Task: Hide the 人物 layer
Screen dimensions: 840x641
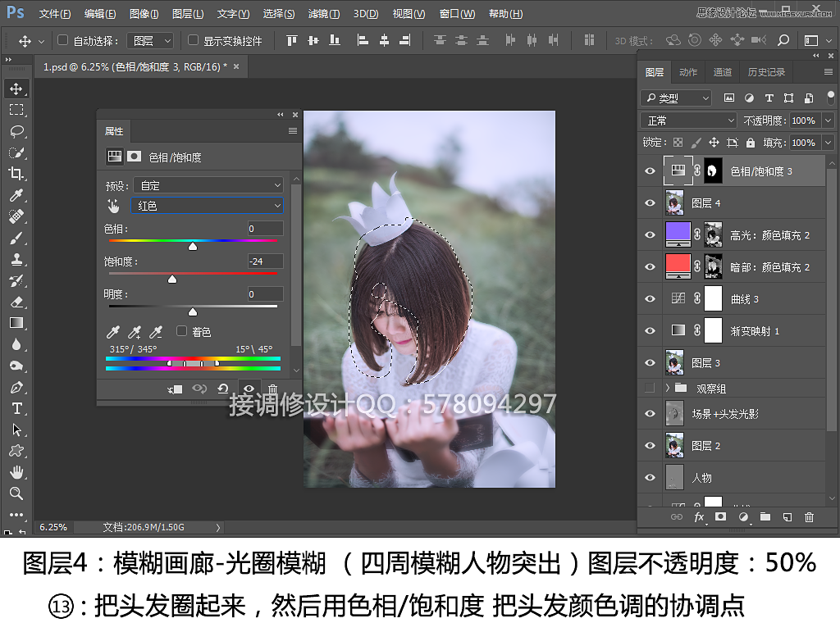Action: 650,477
